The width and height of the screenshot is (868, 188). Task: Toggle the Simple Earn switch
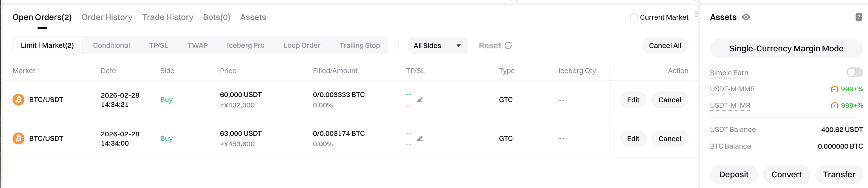pyautogui.click(x=854, y=72)
